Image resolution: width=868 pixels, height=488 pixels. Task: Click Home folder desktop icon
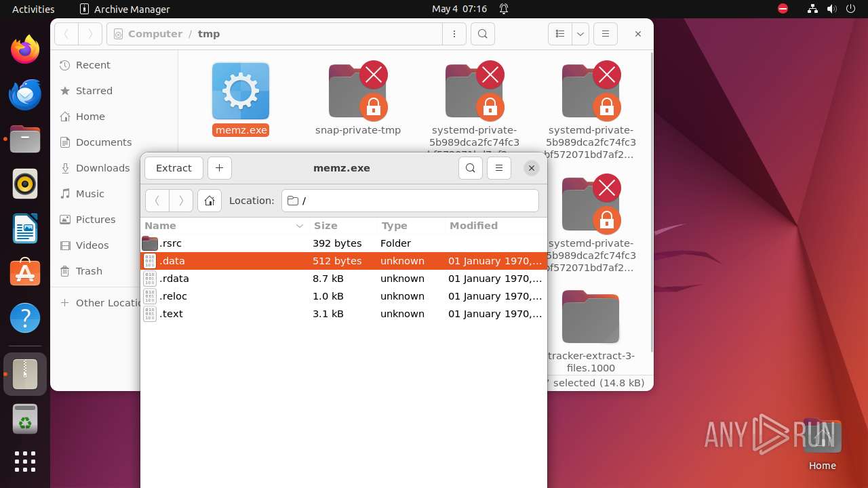click(x=823, y=445)
